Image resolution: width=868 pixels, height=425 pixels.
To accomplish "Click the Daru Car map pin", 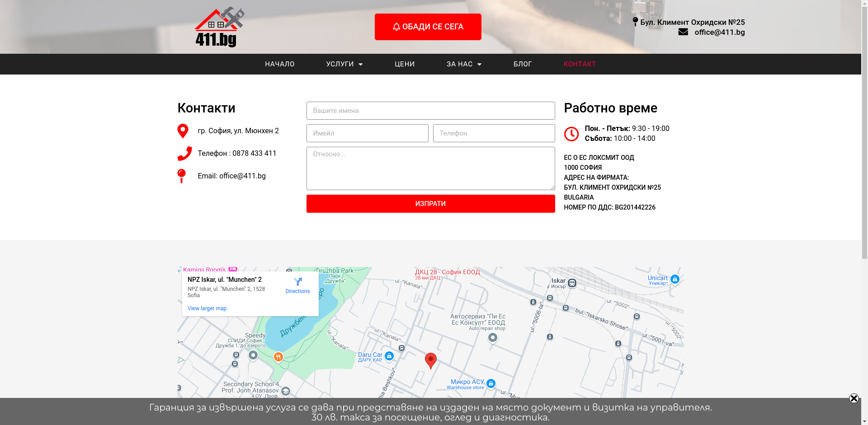I will (389, 356).
